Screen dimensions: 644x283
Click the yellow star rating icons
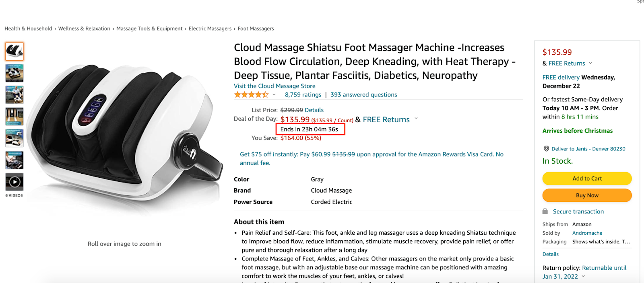(251, 94)
